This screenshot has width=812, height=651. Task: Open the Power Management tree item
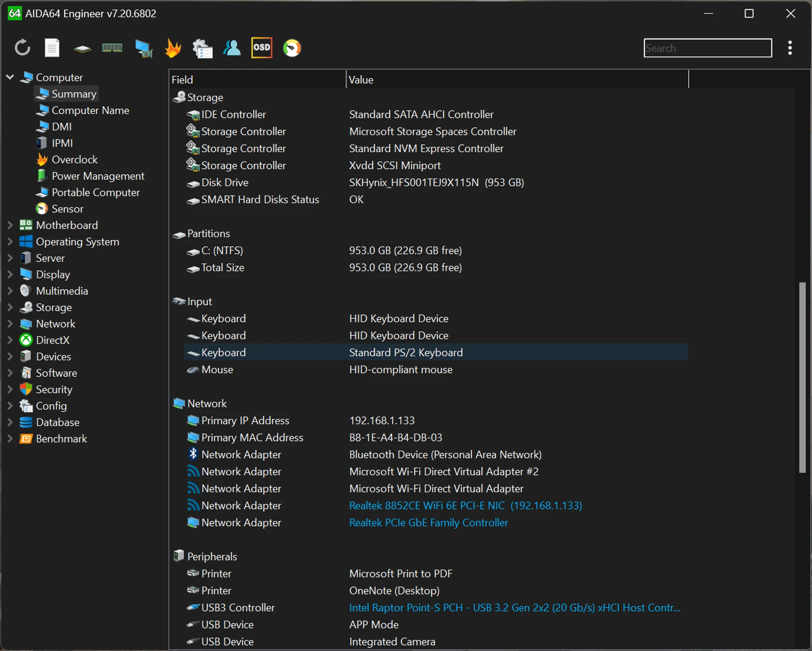pos(90,176)
